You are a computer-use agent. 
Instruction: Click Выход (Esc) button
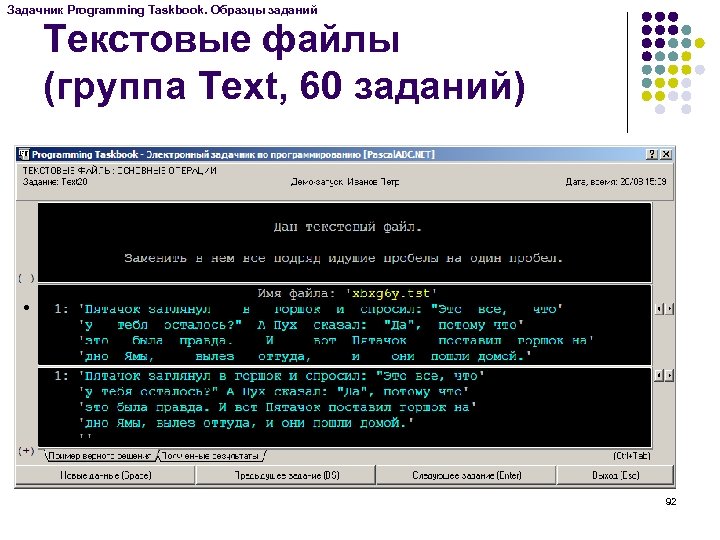point(615,475)
